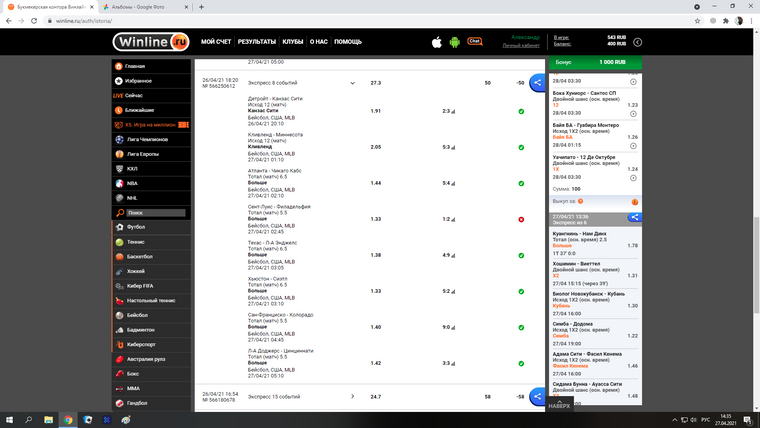Bookmark this page with star icon
Viewport: 760px width, 428px height.
[x=697, y=21]
